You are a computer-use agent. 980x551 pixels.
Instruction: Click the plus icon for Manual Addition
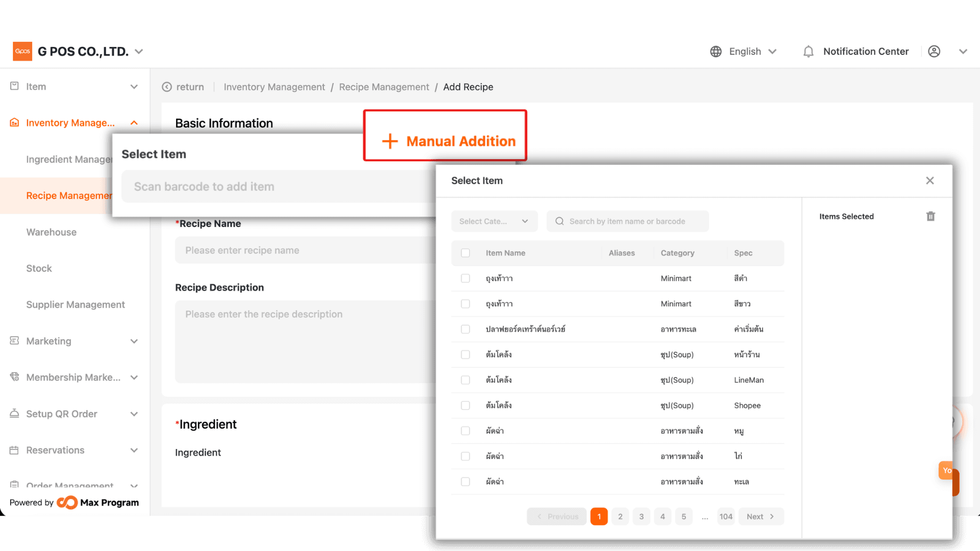click(x=390, y=141)
